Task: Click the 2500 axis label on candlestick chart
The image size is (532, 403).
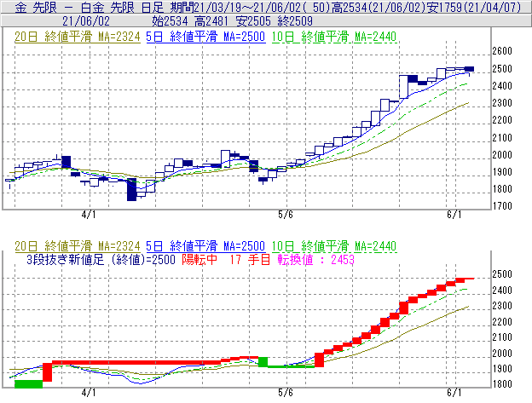Action: [x=502, y=69]
